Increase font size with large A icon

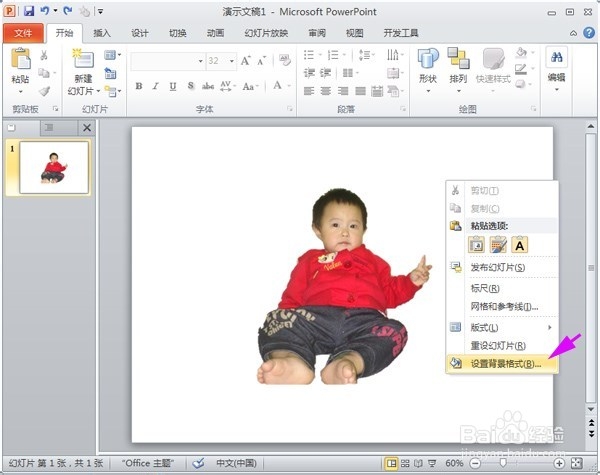[245, 60]
